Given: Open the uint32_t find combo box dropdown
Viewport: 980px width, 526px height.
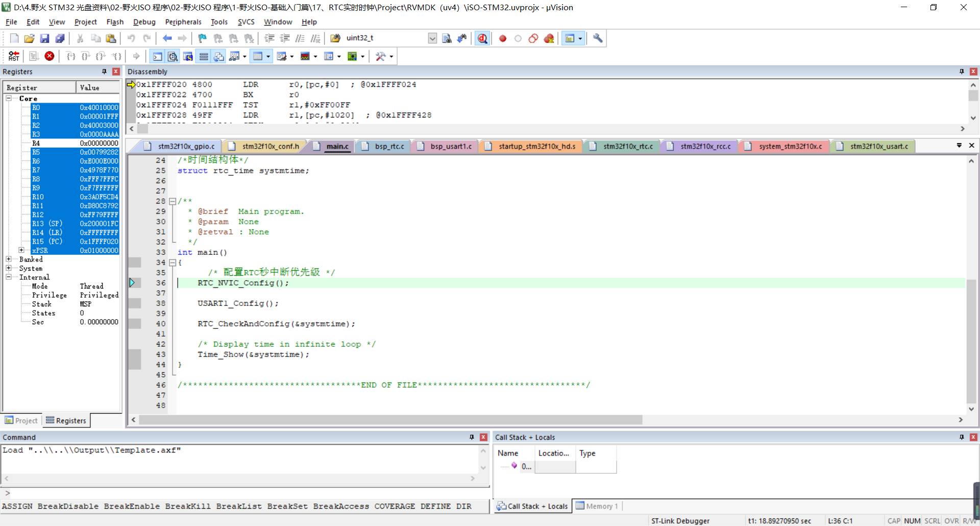Looking at the screenshot, I should pos(432,38).
